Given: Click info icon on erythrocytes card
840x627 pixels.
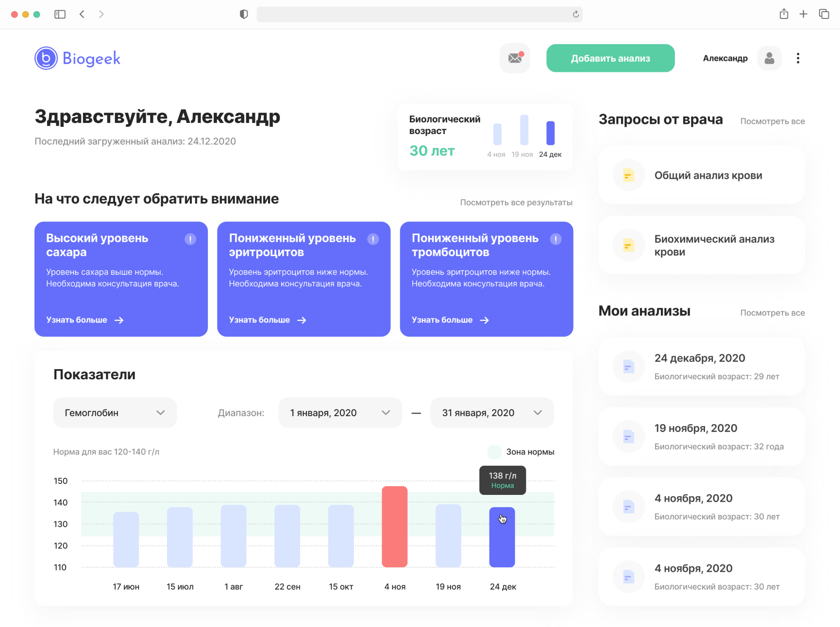Looking at the screenshot, I should [x=373, y=239].
